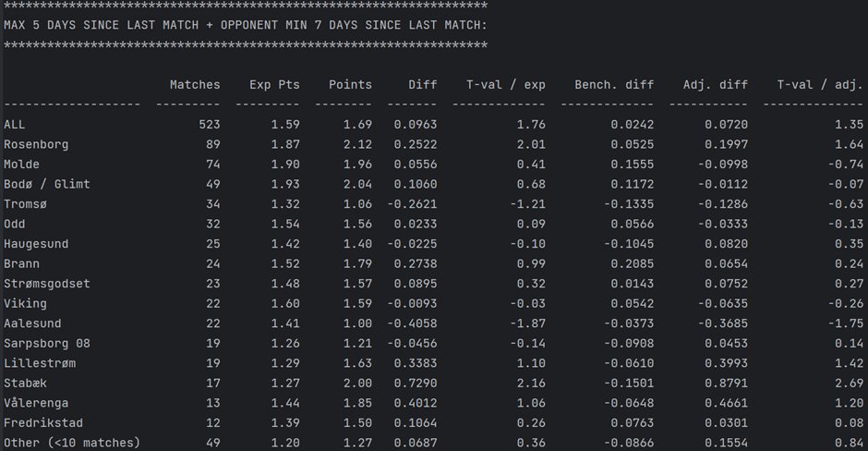The height and width of the screenshot is (451, 868).
Task: Click Brann's diff value 0.2738
Action: pos(416,264)
